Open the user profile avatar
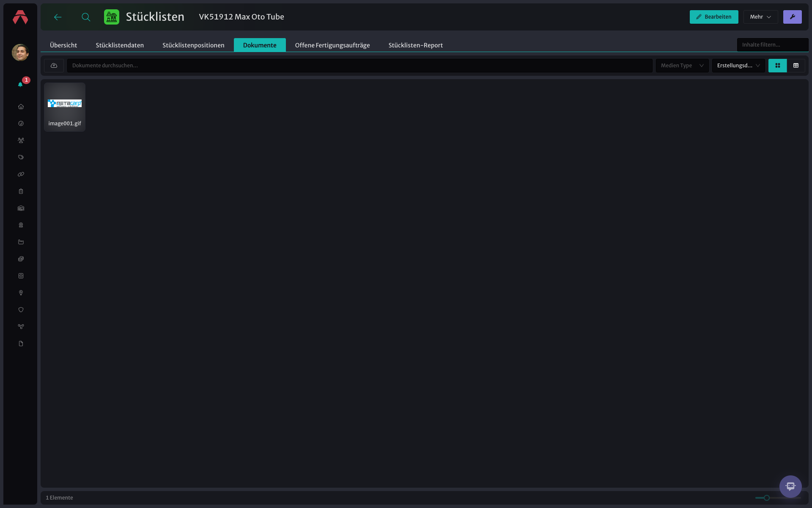 tap(20, 52)
